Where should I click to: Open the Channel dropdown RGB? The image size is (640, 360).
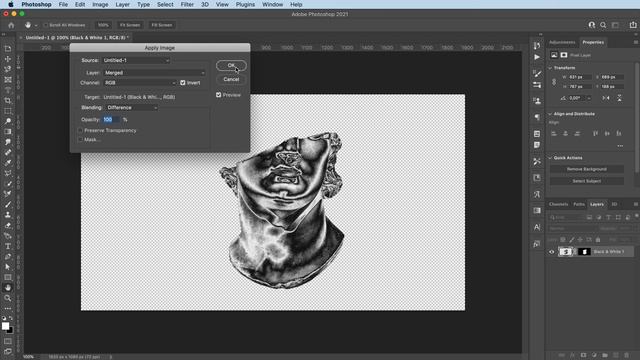140,83
